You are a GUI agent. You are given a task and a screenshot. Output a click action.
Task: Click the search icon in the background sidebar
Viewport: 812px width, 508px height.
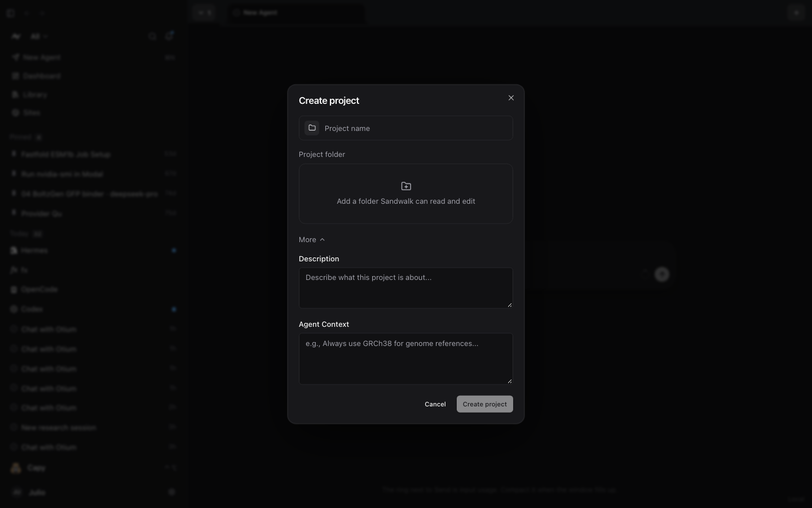[152, 37]
